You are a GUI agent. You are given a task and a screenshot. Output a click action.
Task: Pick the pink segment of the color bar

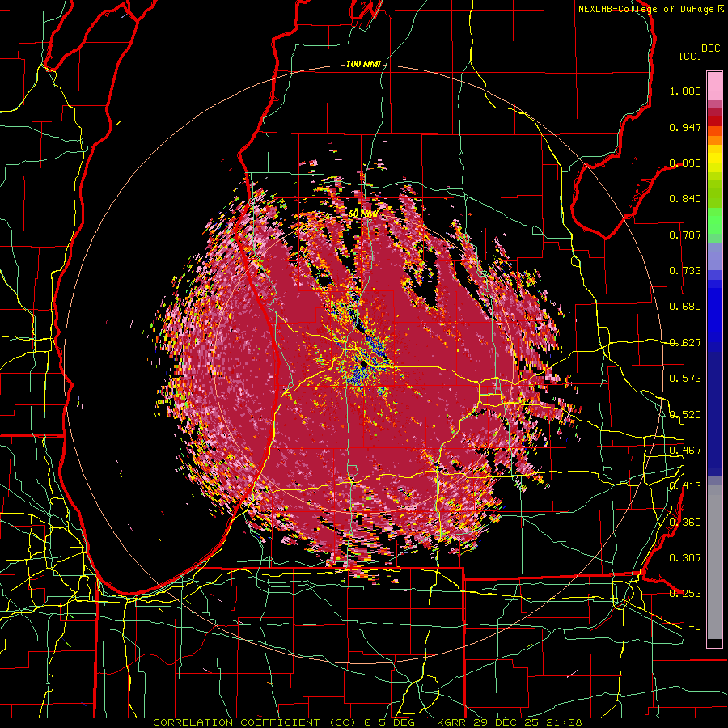tap(714, 87)
